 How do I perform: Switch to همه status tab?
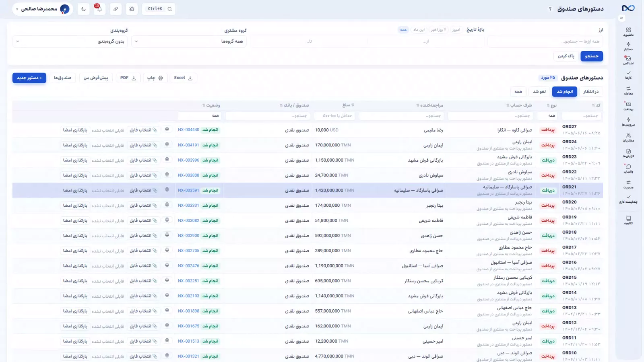[518, 92]
